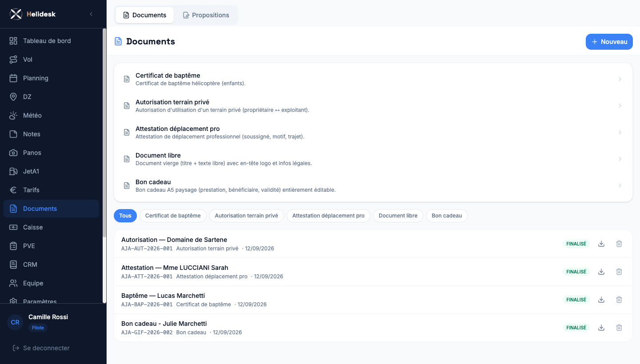Viewport: 640px width, 364px height.
Task: Open the Tarifs page
Action: pos(51,190)
